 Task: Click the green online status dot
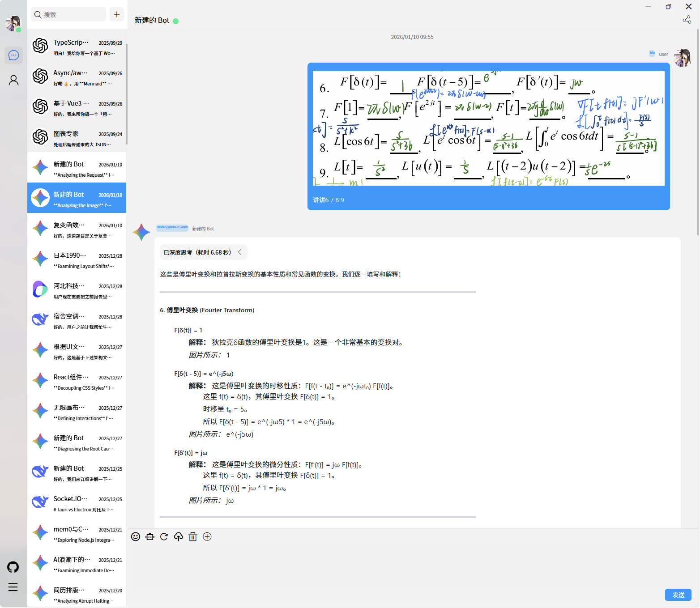(175, 21)
